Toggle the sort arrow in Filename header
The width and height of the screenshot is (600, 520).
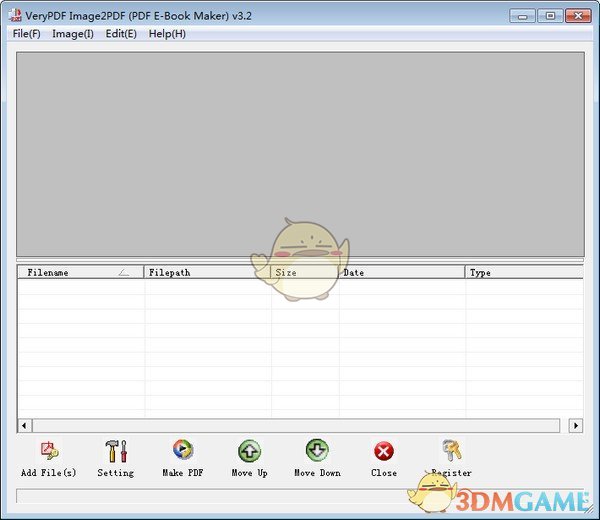coord(124,272)
